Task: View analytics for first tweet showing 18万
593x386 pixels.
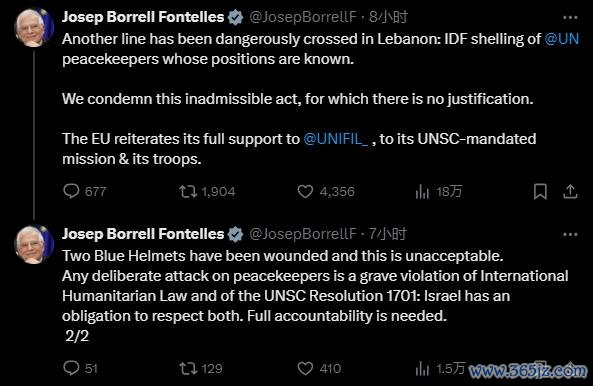Action: click(x=422, y=191)
